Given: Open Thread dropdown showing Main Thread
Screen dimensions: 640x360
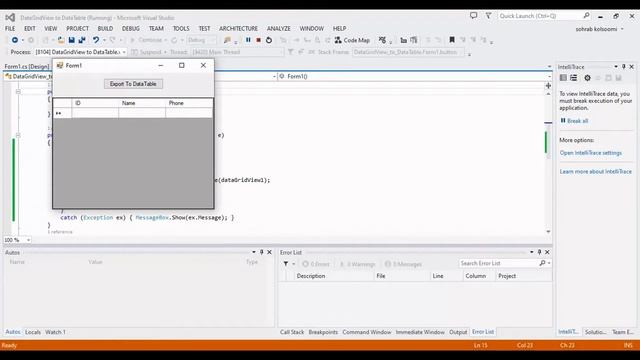Looking at the screenshot, I should point(237,52).
